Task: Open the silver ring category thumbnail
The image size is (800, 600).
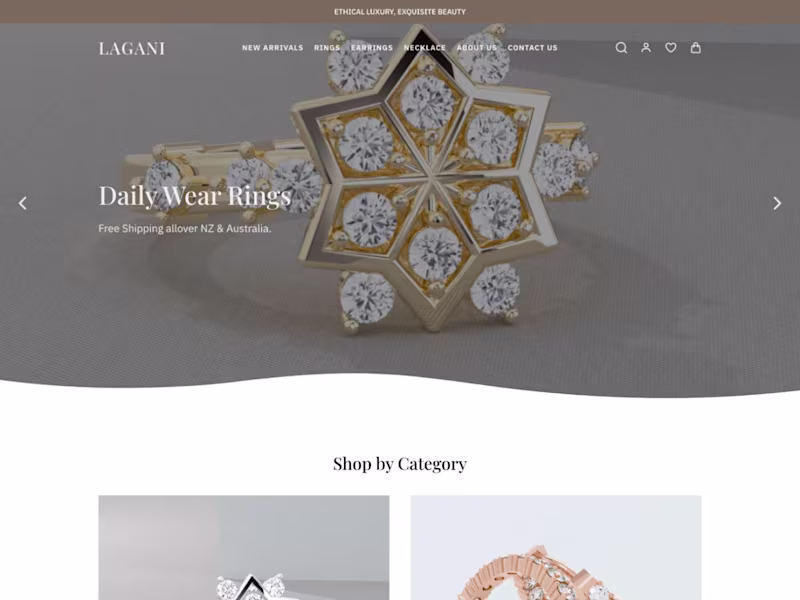Action: point(244,547)
